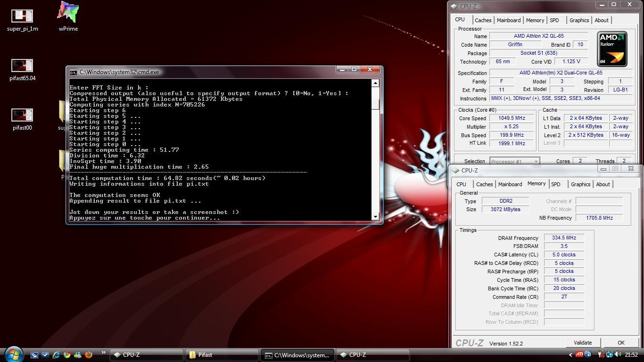The height and width of the screenshot is (362, 644).
Task: Click the Multiplier value x 5.25
Action: [x=512, y=126]
